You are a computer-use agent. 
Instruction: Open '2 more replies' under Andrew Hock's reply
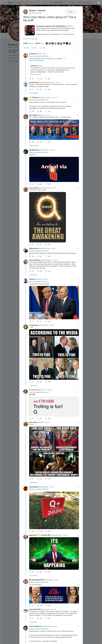point(33,93)
